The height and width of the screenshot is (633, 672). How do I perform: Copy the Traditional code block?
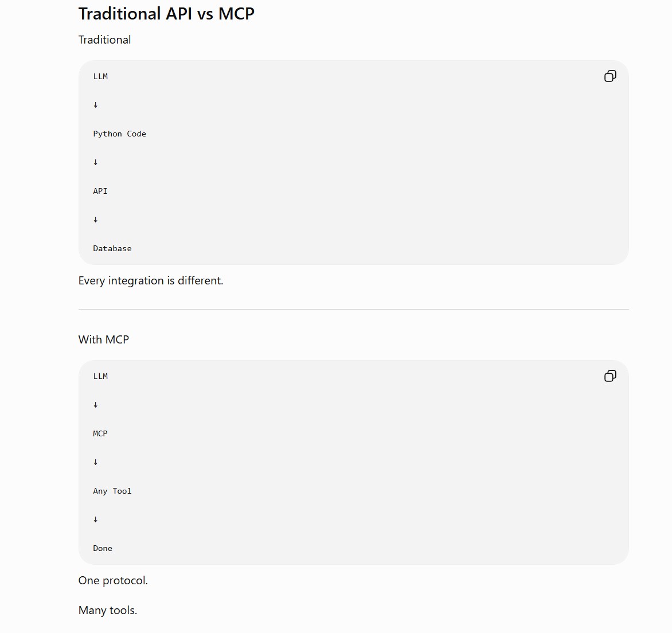click(610, 76)
